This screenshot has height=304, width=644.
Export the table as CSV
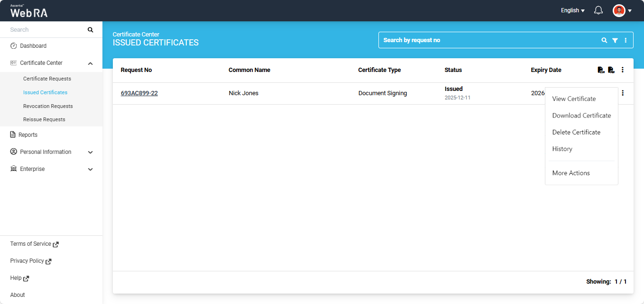click(601, 70)
